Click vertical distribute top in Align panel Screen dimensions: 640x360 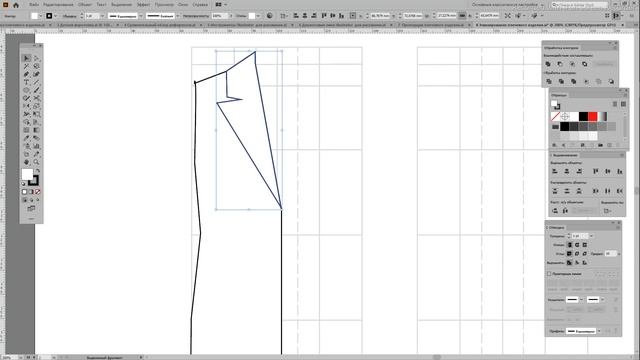[x=555, y=191]
